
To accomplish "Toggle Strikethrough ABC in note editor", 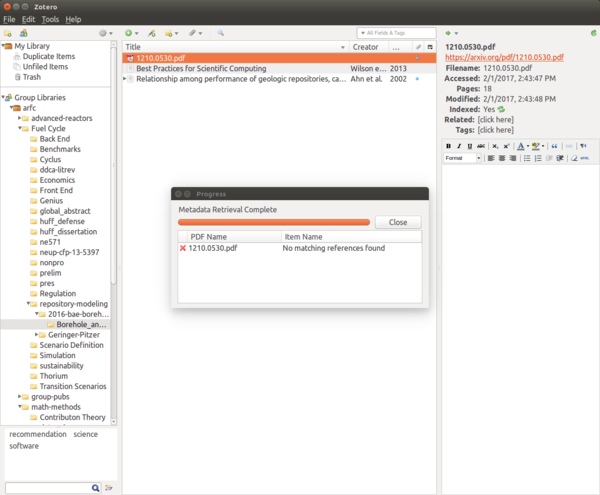I will coord(481,146).
